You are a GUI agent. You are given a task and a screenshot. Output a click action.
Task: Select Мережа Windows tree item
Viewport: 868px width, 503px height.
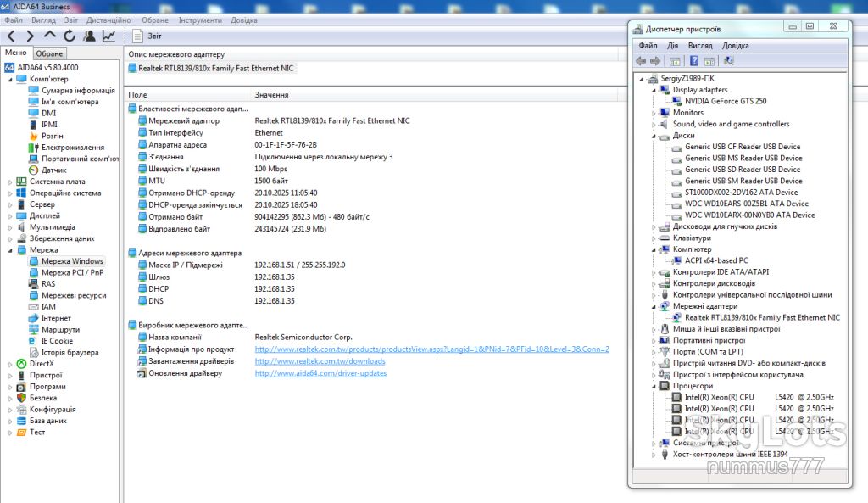tap(72, 261)
